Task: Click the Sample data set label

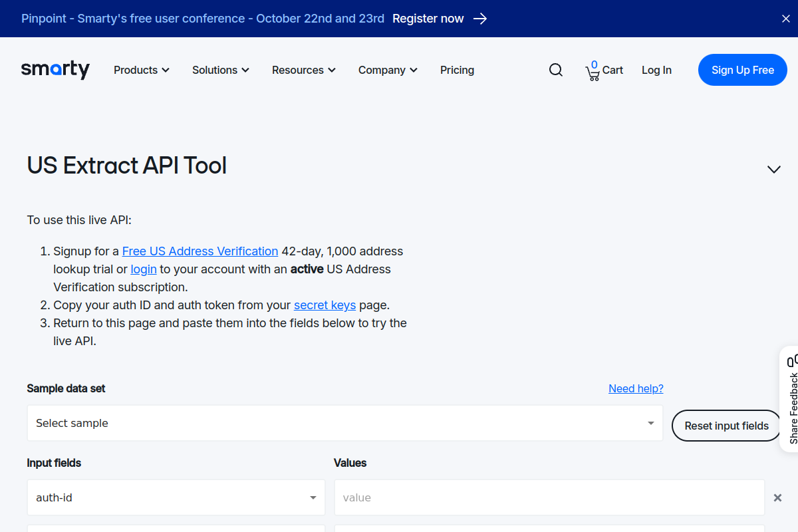Action: point(66,388)
